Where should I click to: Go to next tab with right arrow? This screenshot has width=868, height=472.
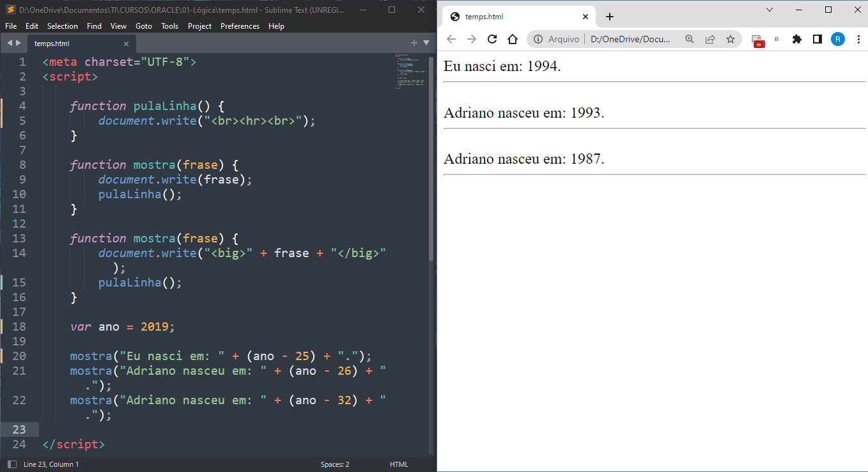pos(18,43)
